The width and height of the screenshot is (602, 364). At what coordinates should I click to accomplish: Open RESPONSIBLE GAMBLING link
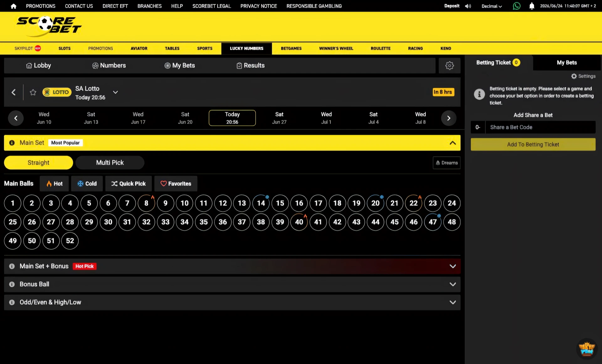point(314,6)
